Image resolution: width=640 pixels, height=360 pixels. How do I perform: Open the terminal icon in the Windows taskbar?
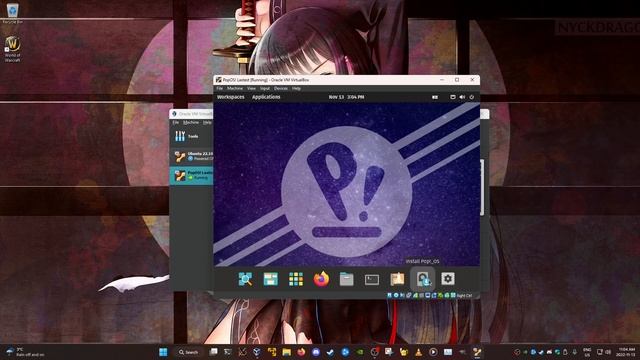click(228, 352)
